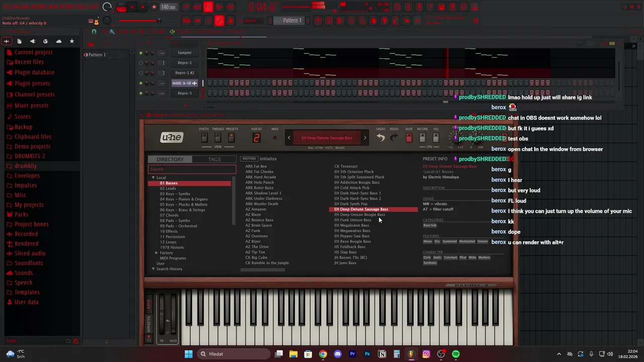The image size is (644, 362).
Task: Open the Windows Start menu
Action: coord(189,354)
